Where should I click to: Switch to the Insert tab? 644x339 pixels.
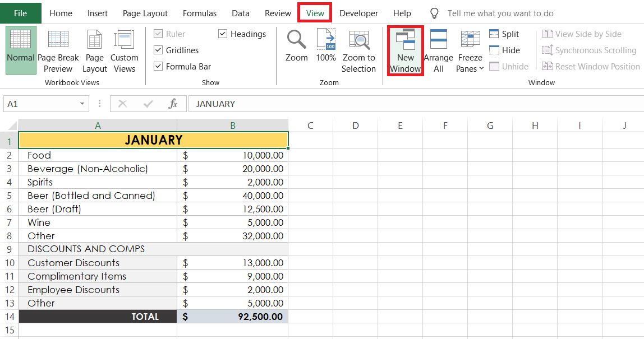coord(98,13)
